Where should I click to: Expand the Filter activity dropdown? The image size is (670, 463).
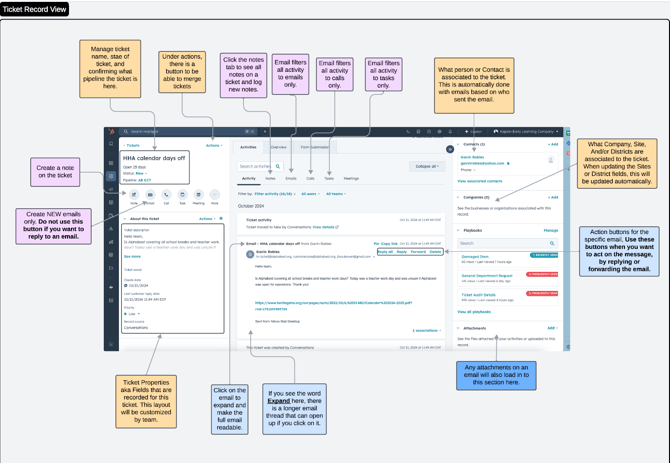click(x=275, y=194)
